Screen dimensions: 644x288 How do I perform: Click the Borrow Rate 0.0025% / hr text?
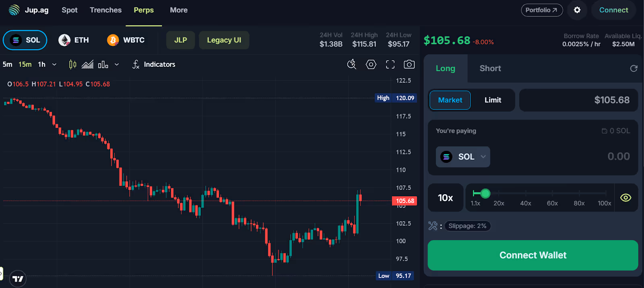pos(581,44)
